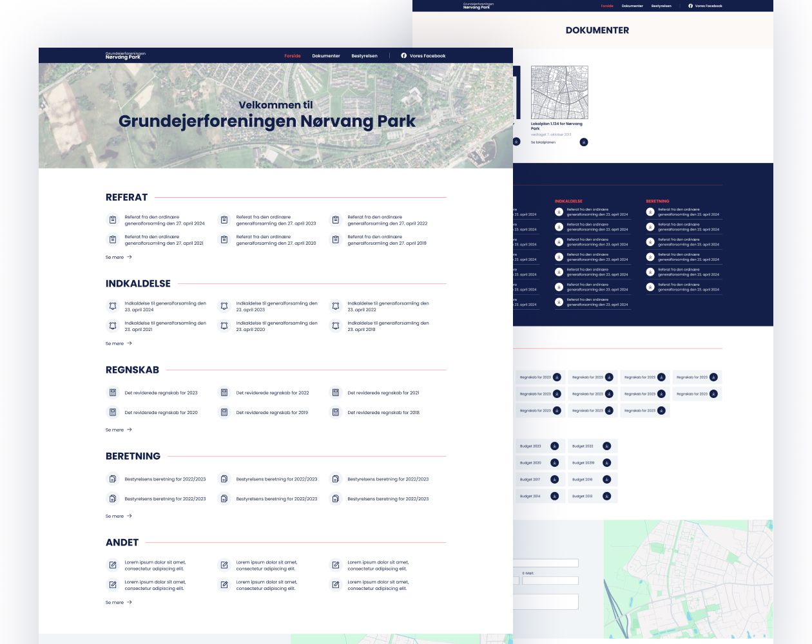812x644 pixels.
Task: Expand Indkaldelse section via Se mere arrow
Action: pyautogui.click(x=129, y=343)
